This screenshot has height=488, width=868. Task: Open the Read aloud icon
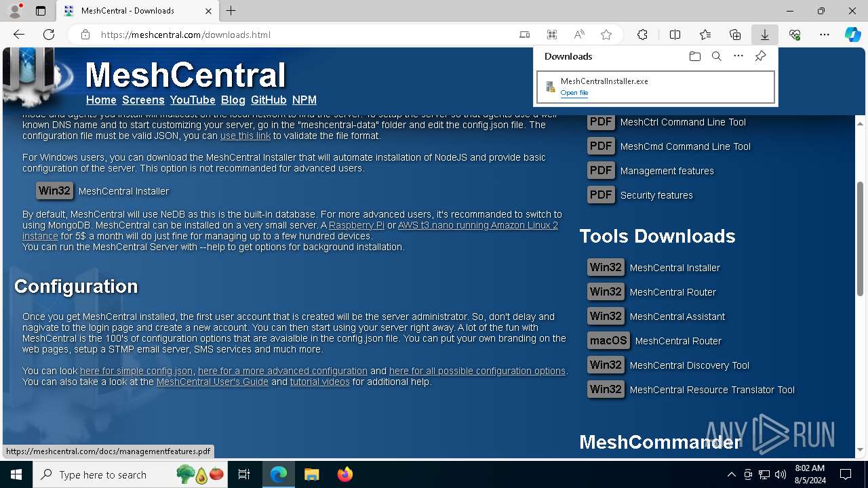coord(579,35)
